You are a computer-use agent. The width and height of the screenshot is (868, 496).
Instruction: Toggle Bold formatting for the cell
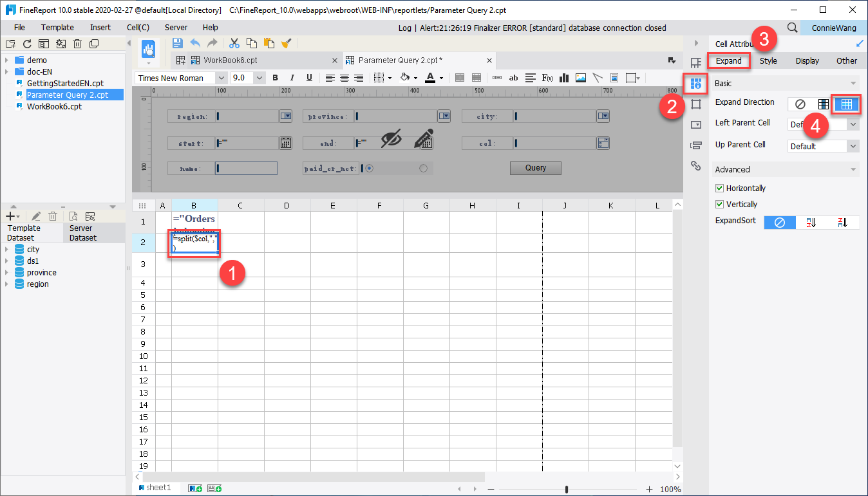pos(275,77)
